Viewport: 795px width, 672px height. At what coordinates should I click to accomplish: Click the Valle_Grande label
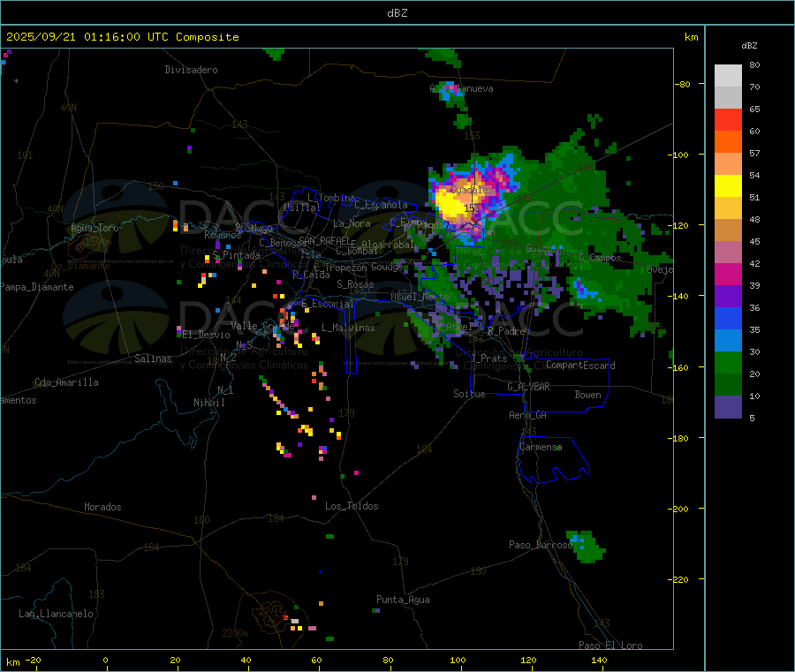(x=262, y=325)
